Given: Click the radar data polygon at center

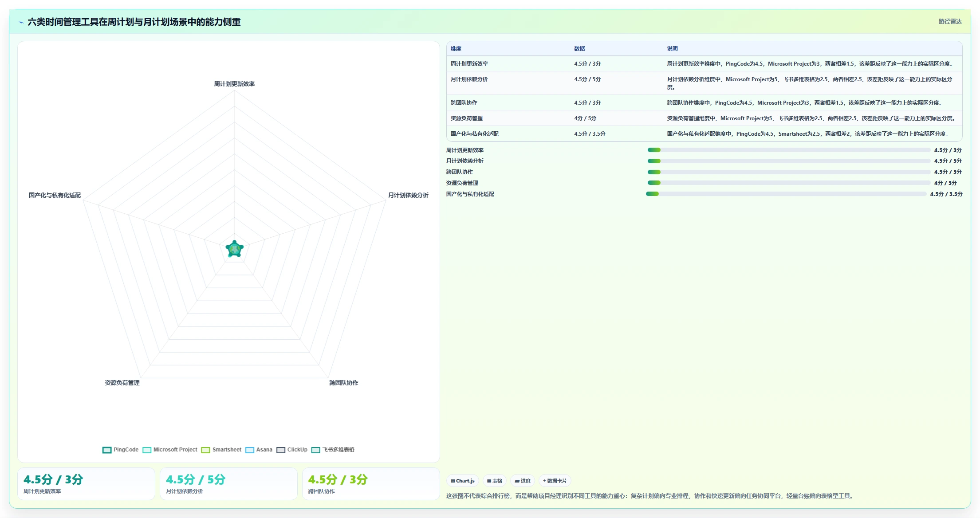Looking at the screenshot, I should coord(235,249).
